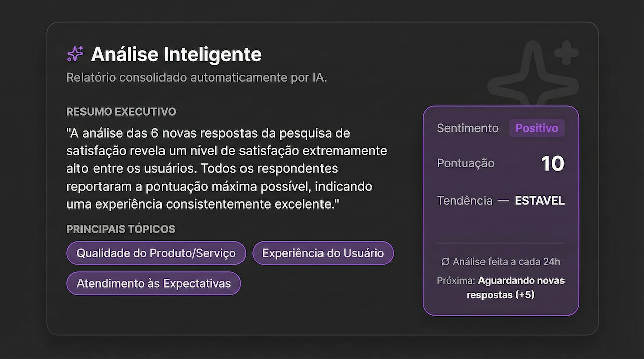The width and height of the screenshot is (644, 359).
Task: Expand the RESUMO EXECUTIVO section
Action: click(x=121, y=112)
